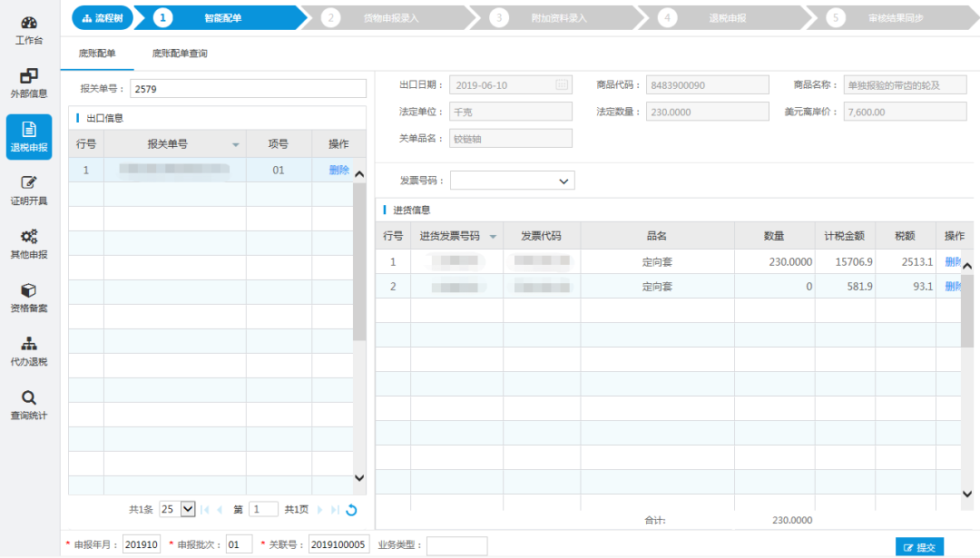Image resolution: width=980 pixels, height=558 pixels.
Task: Click the 关联号 field
Action: click(338, 544)
